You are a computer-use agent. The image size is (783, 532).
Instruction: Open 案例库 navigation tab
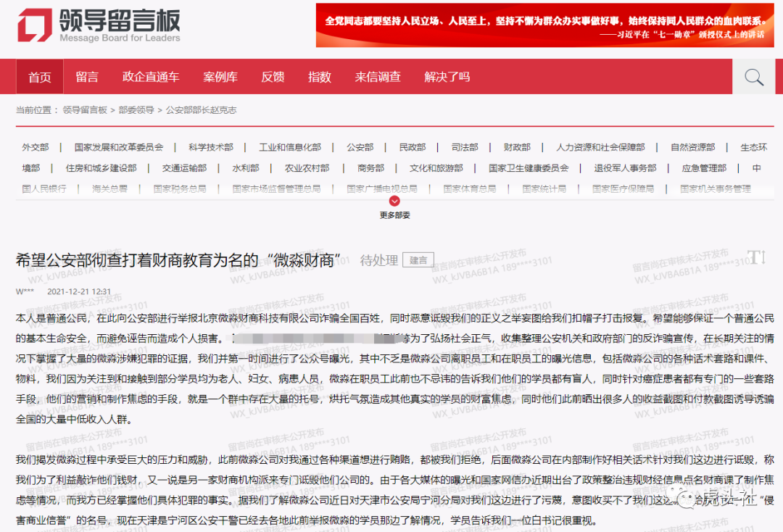coord(220,77)
